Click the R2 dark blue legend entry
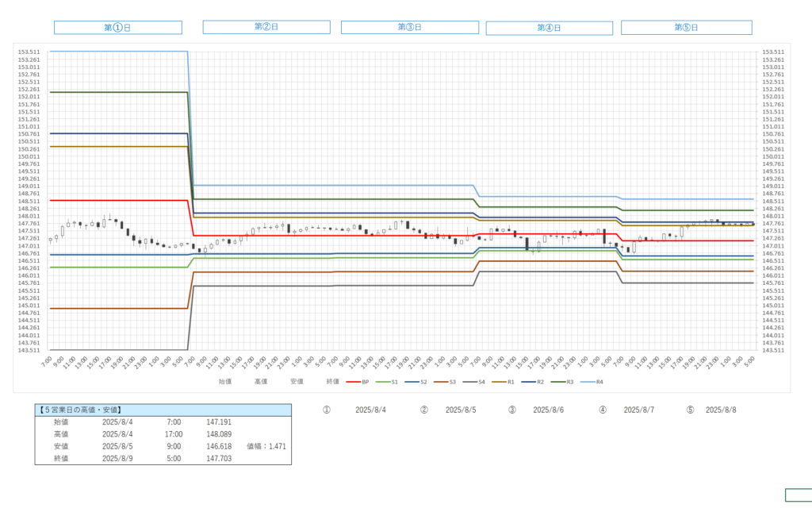Screen dimensions: 812x508 coord(534,382)
